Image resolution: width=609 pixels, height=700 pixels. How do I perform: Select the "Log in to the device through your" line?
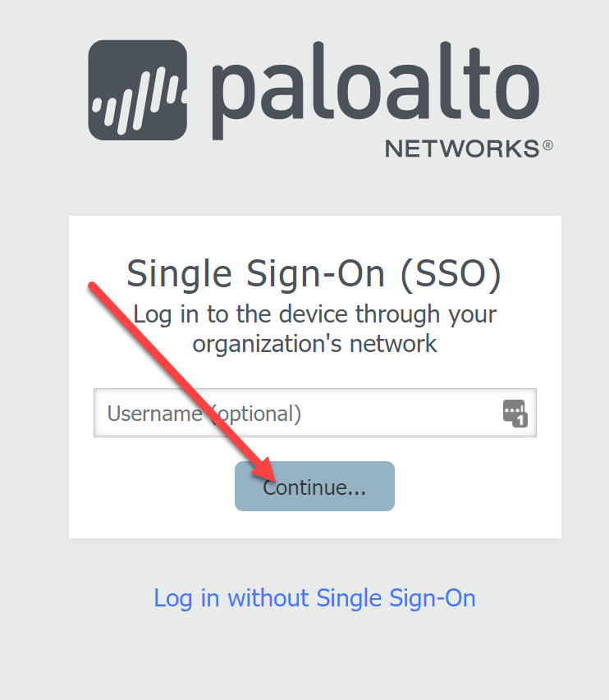point(315,315)
